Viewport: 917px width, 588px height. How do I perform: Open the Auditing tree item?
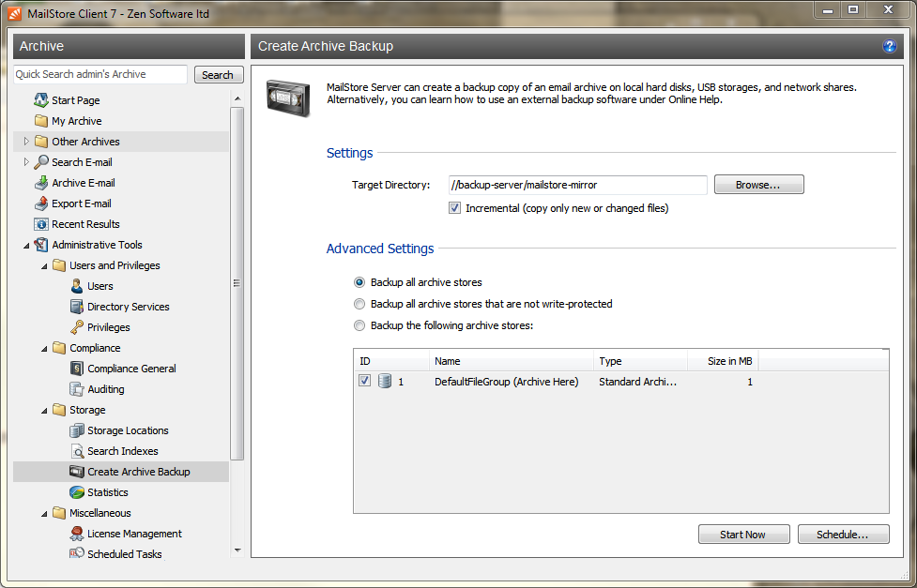pyautogui.click(x=106, y=389)
